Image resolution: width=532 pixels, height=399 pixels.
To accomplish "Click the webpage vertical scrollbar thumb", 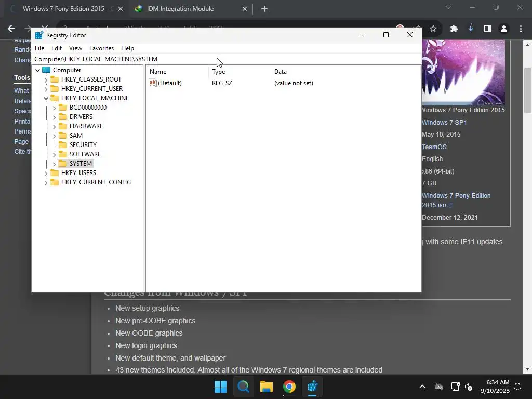I will pyautogui.click(x=527, y=90).
